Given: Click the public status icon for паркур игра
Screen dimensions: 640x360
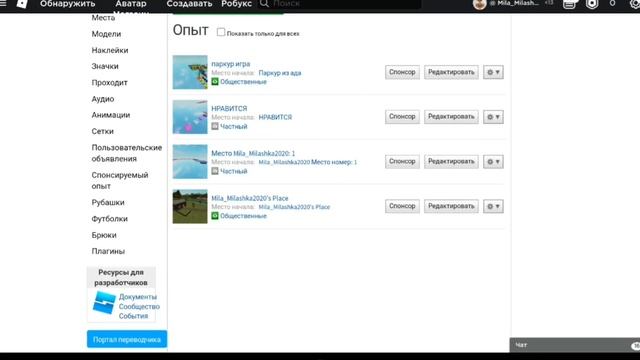Looking at the screenshot, I should tap(215, 82).
